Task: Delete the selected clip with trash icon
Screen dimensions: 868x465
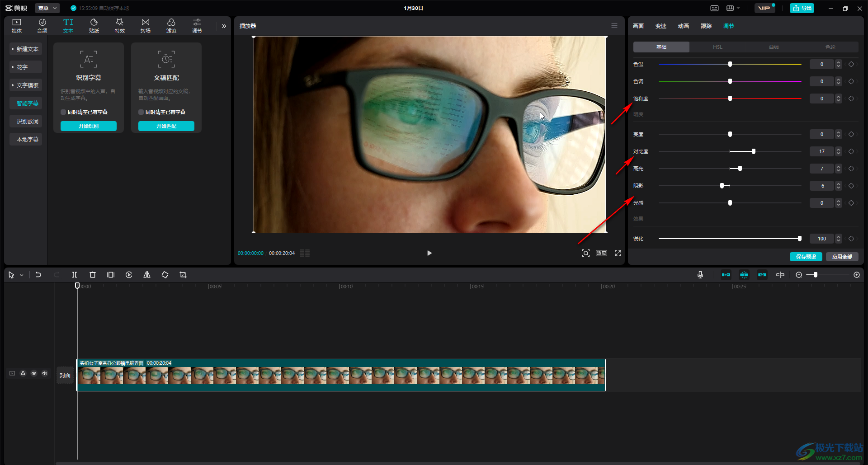Action: 93,275
